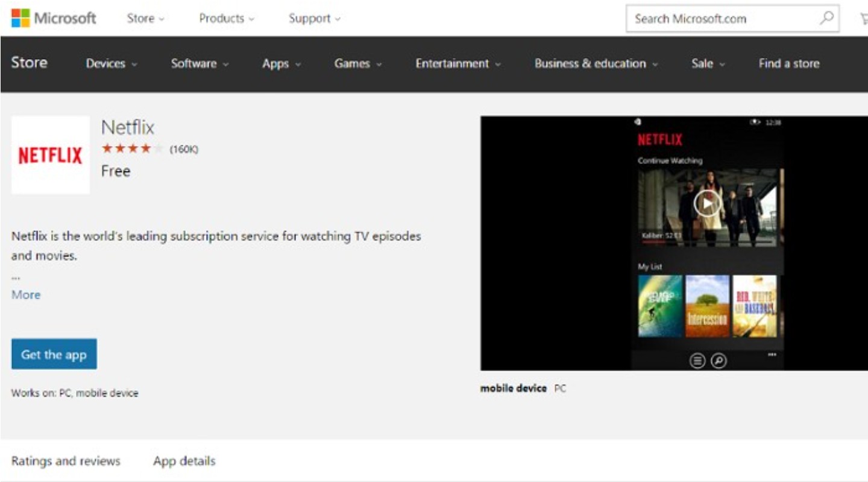Expand Business & education menu

coord(596,63)
